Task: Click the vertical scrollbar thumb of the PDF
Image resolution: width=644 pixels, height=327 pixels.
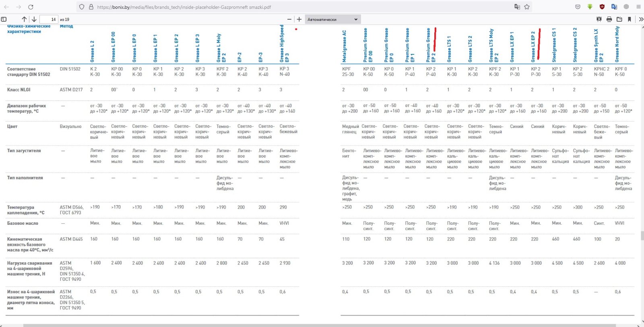Action: [642, 236]
